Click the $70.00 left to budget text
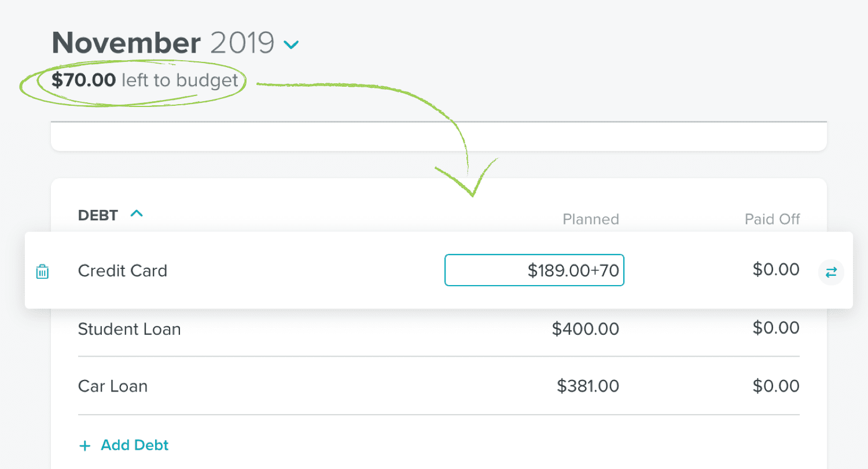868x469 pixels. (145, 80)
